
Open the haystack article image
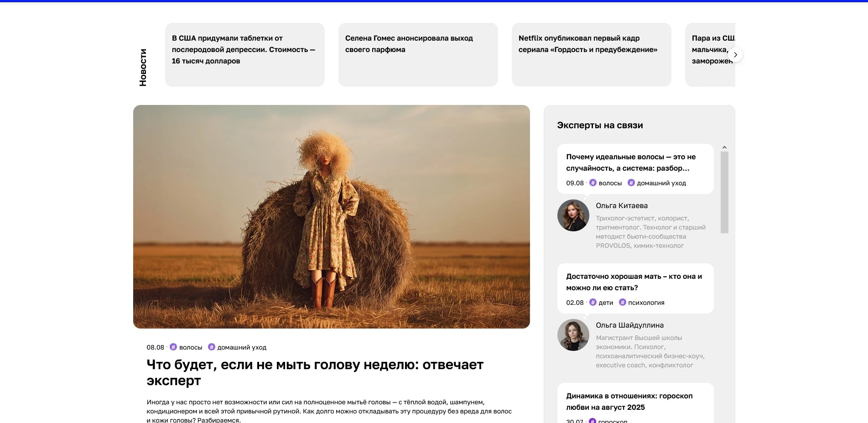[x=331, y=217]
